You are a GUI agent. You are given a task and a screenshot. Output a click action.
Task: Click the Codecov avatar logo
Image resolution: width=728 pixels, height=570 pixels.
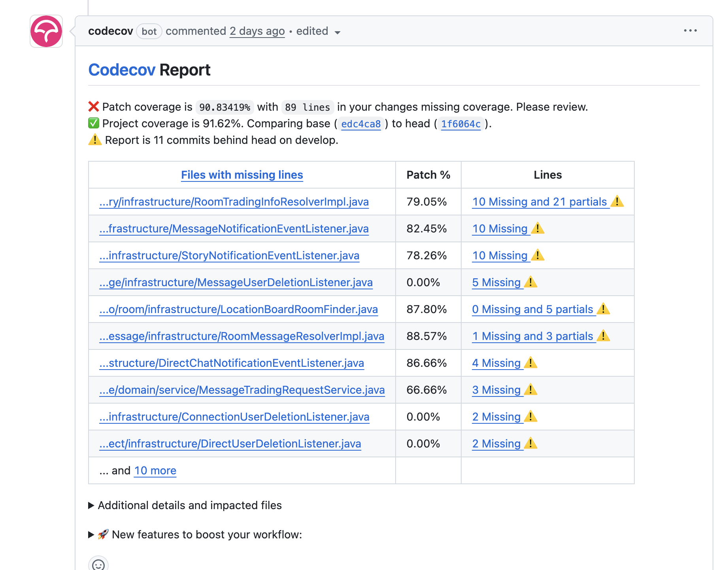click(46, 31)
